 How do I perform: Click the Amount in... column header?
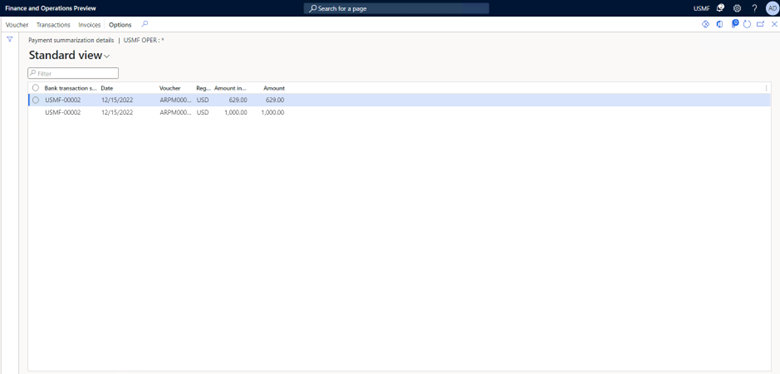[x=230, y=88]
